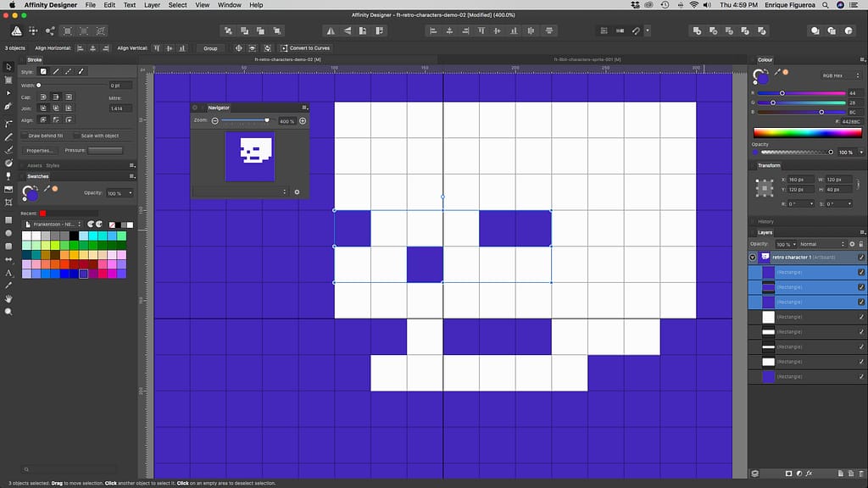Viewport: 868px width, 488px height.
Task: Toggle visibility of bottom Rectangle layer
Action: (861, 377)
